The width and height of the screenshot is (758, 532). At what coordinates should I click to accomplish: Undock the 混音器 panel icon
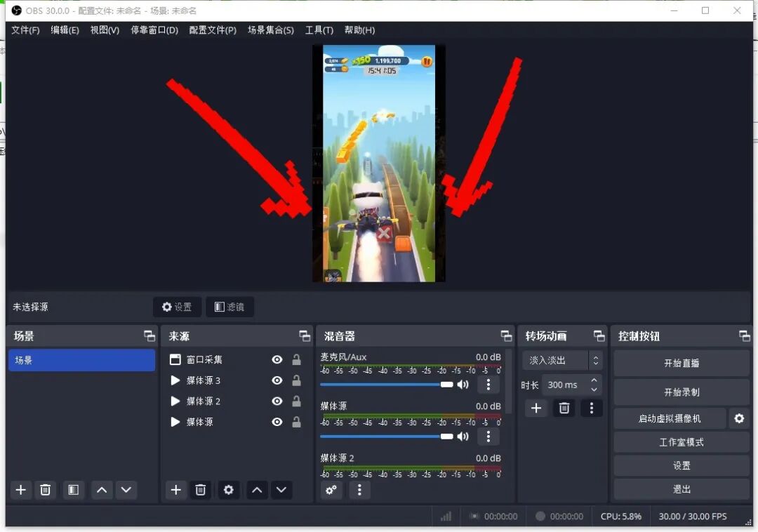tap(506, 335)
